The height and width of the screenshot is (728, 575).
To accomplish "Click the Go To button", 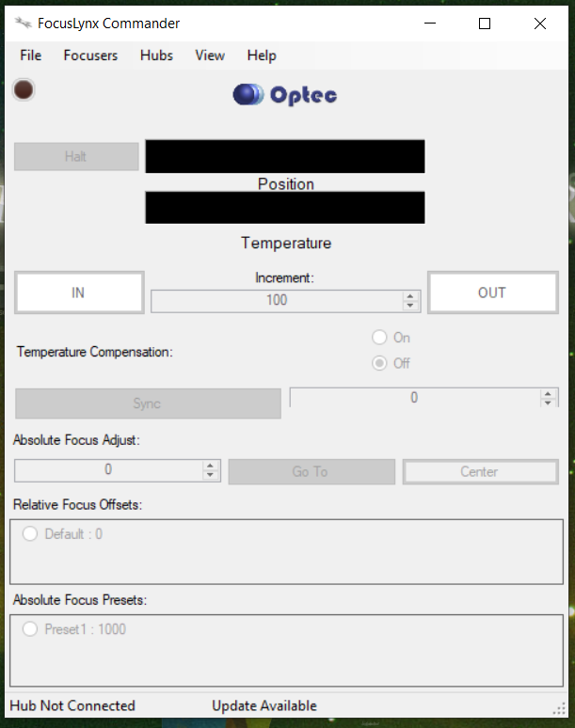I will [311, 472].
